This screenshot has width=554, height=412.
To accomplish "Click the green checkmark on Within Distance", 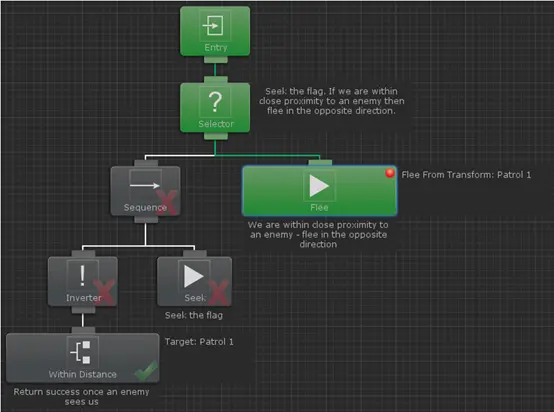I will (x=146, y=371).
